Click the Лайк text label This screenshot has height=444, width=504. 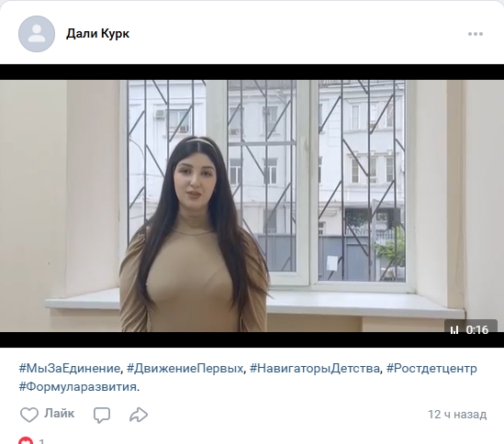pos(59,413)
